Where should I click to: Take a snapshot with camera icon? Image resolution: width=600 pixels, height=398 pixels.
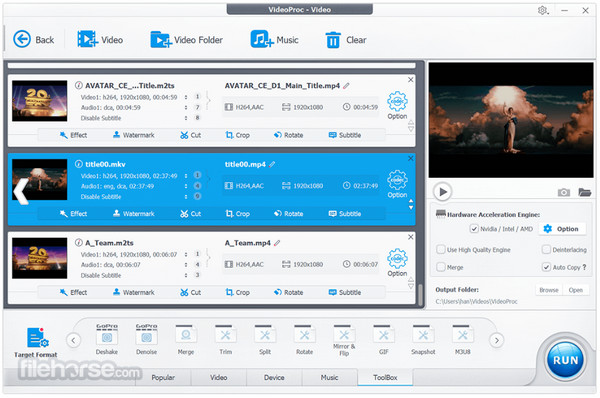coord(563,192)
